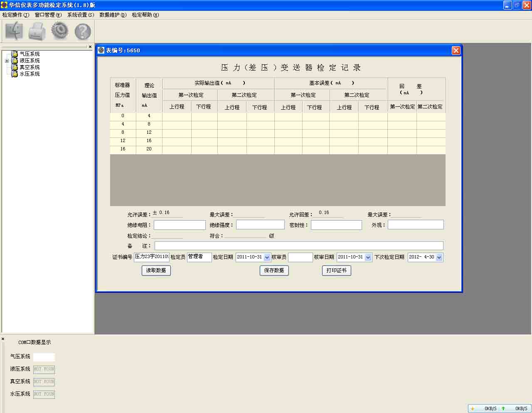Click the printer toolbar icon
The image size is (532, 413).
tap(37, 31)
